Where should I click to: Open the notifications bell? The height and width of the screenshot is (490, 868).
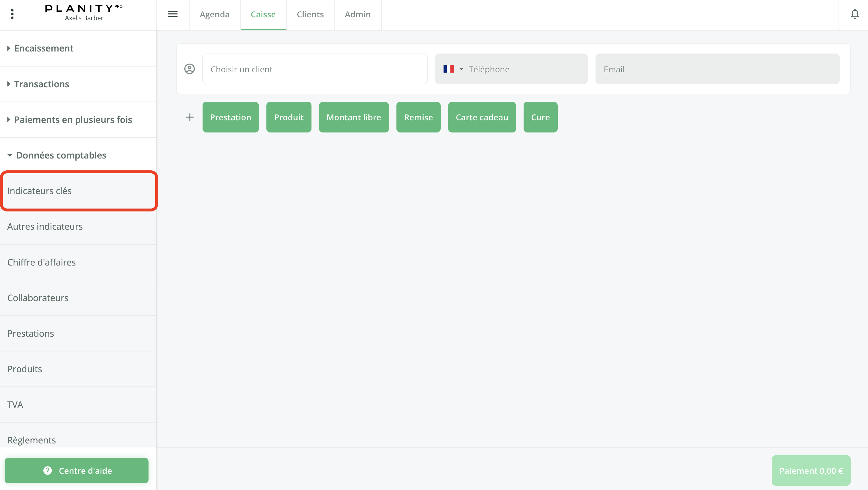point(855,14)
